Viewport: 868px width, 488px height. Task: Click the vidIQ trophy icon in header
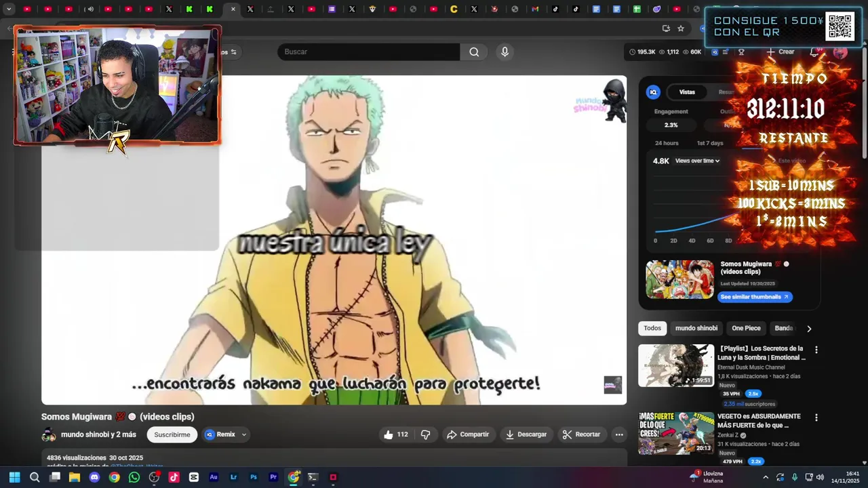[741, 52]
